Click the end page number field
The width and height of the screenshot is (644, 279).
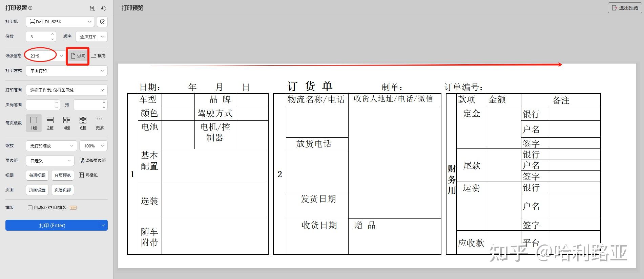tap(90, 105)
